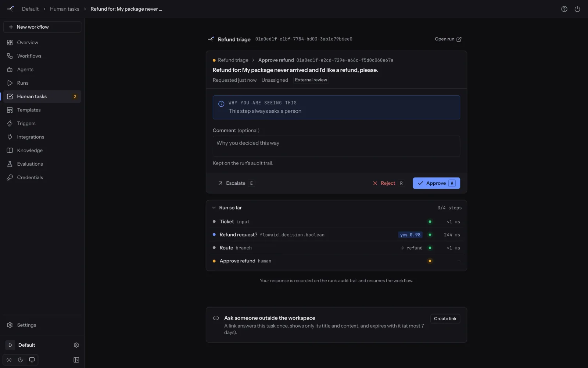
Task: Open Templates page
Action: click(x=42, y=110)
